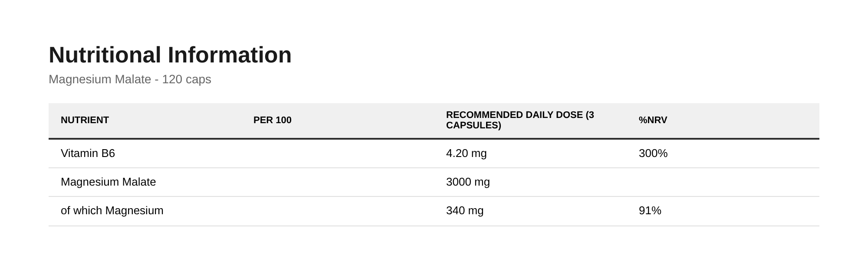
Task: Click empty %NRV cell for Magnesium Malate
Action: tap(723, 182)
